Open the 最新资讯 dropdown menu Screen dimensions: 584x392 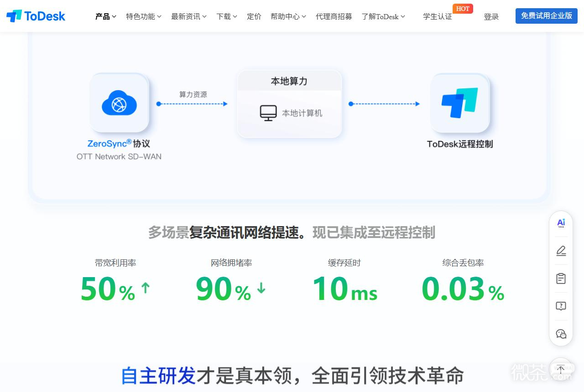pyautogui.click(x=189, y=16)
